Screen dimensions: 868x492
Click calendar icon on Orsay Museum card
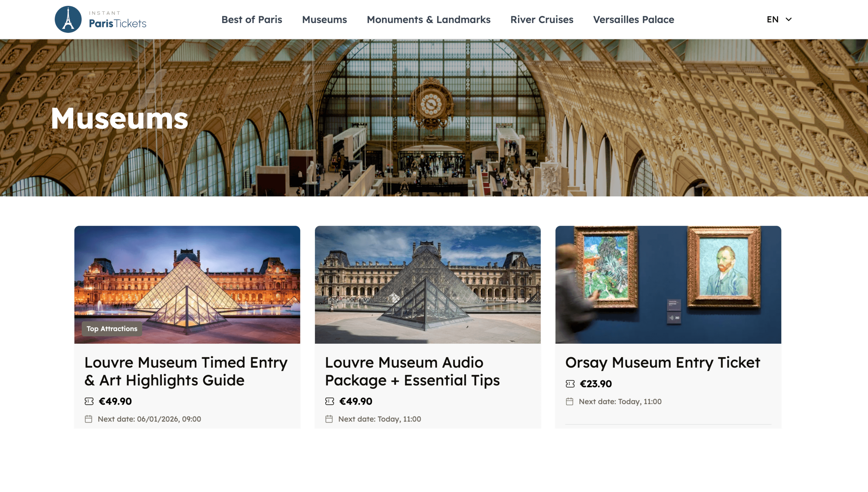[570, 402]
